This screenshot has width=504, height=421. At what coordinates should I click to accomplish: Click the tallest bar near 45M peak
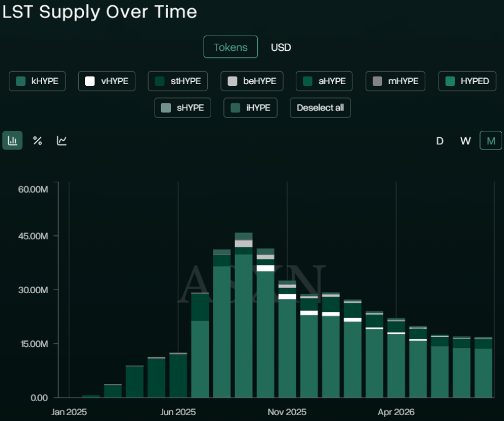[x=243, y=315]
